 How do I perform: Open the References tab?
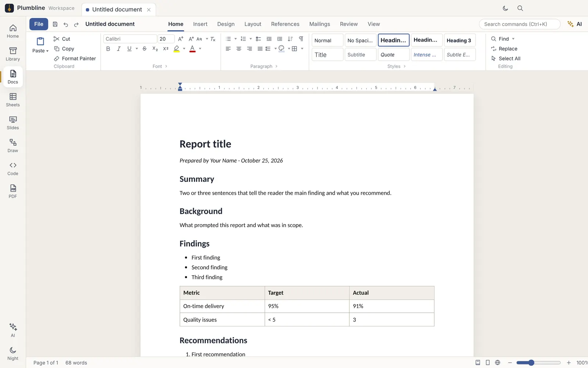pos(285,24)
